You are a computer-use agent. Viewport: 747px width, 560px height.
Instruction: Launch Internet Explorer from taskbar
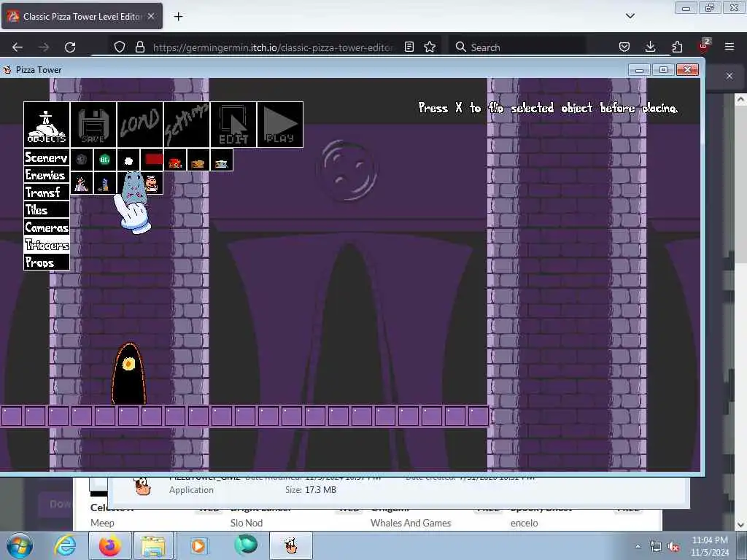[65, 545]
